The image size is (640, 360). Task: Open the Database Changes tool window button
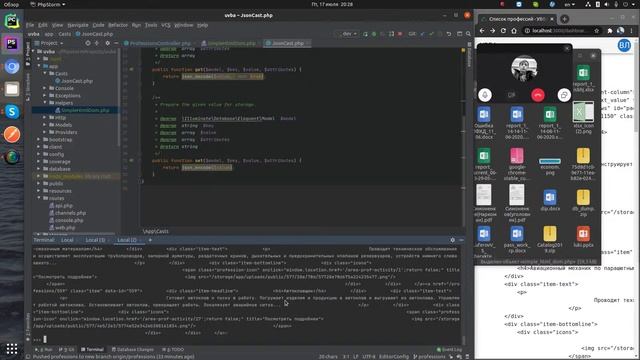tap(133, 349)
